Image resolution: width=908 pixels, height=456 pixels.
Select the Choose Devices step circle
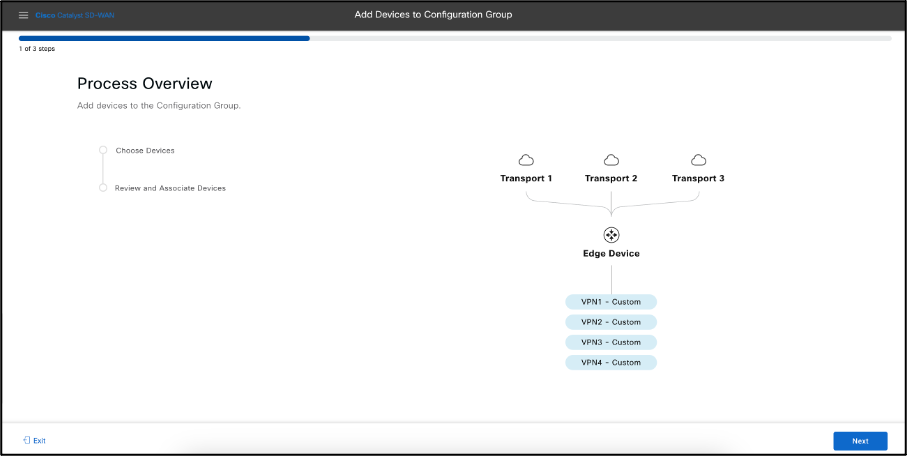(x=103, y=150)
